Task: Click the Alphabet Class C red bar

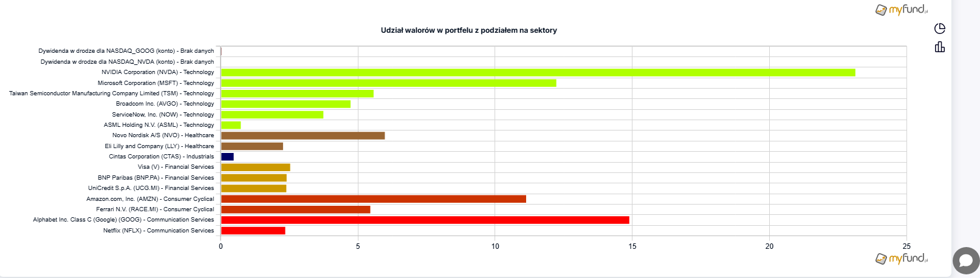Action: (x=425, y=220)
